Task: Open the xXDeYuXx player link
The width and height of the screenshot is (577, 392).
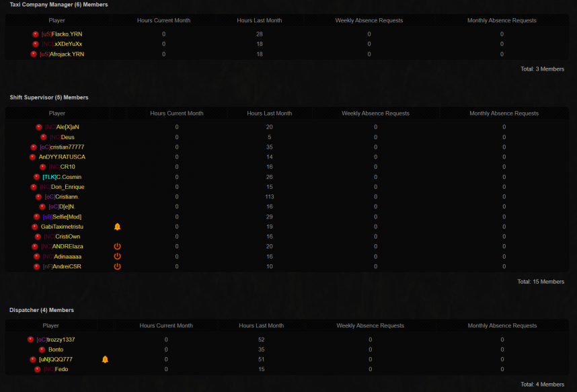Action: (x=68, y=44)
